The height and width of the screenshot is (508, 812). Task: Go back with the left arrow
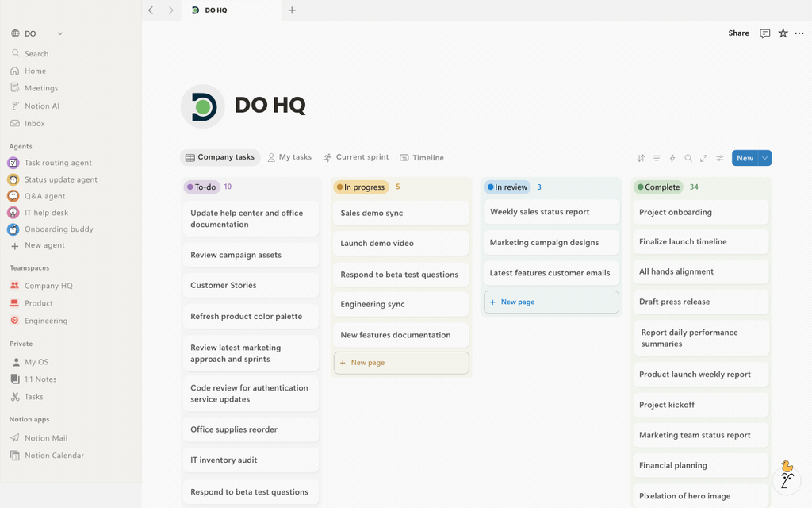pos(151,10)
